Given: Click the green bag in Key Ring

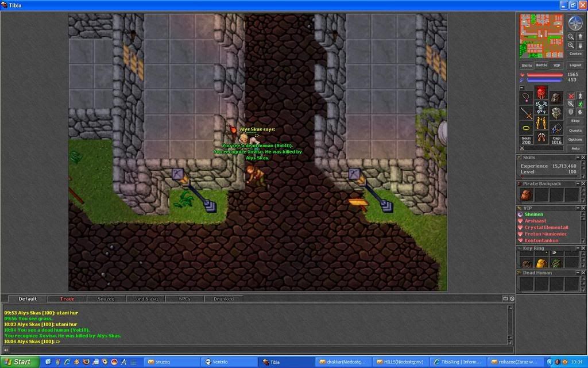Looking at the screenshot, I should coord(556,263).
